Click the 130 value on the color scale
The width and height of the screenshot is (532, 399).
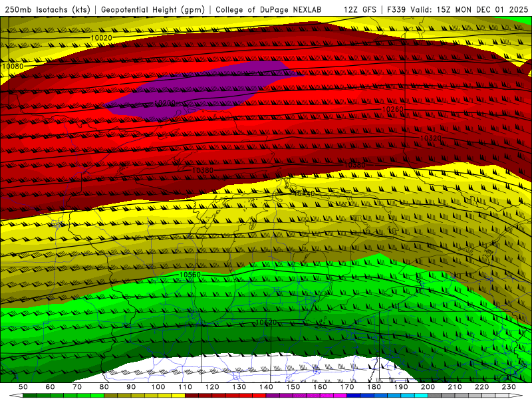239,387
